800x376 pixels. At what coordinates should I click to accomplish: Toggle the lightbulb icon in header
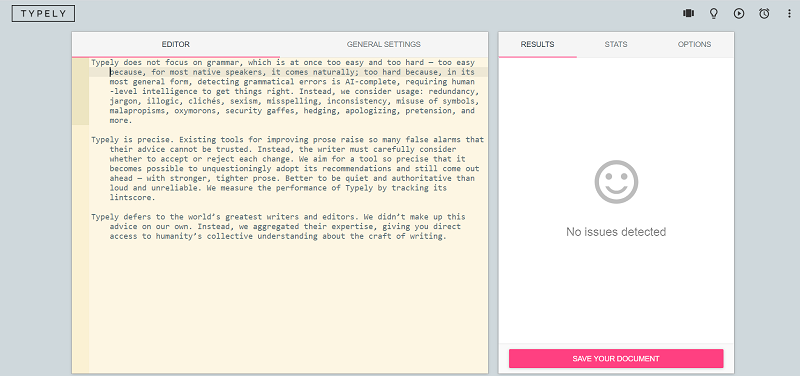[x=714, y=14]
